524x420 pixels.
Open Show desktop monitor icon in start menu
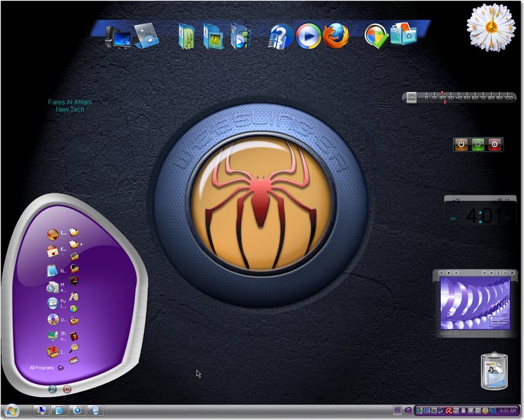(x=52, y=335)
